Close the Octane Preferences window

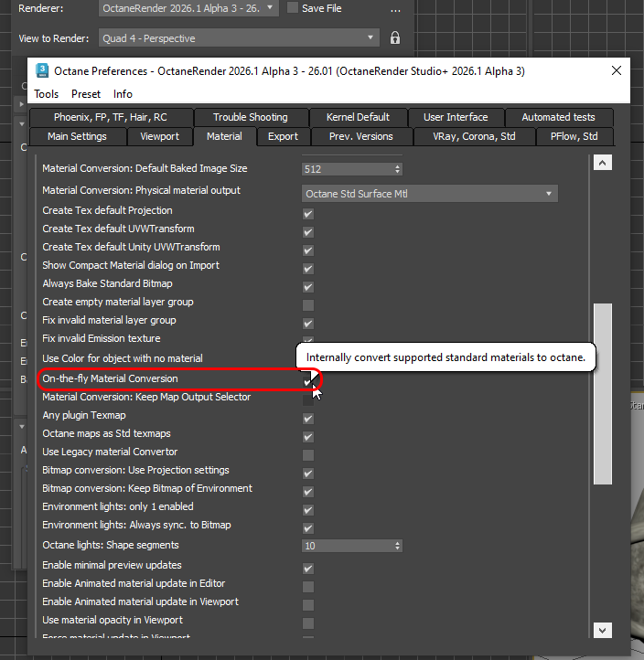(x=617, y=70)
